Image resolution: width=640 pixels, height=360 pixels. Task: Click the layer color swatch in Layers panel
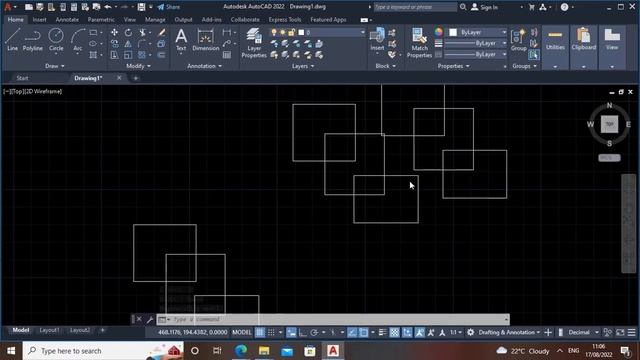301,32
